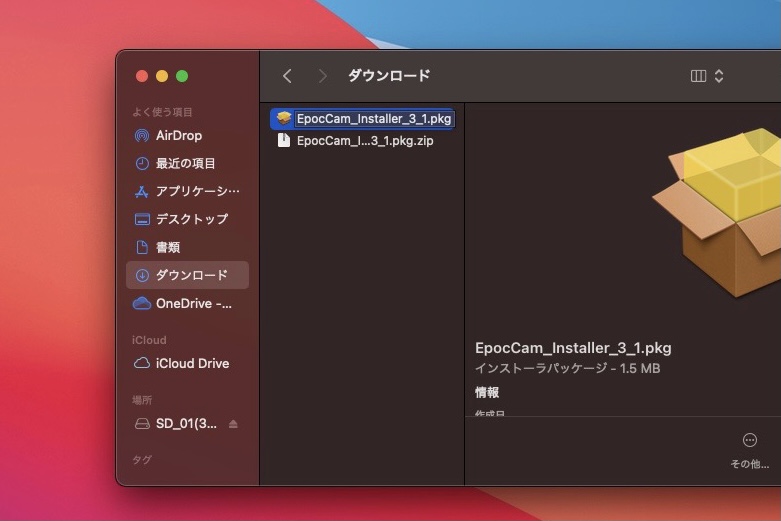Click the blue OneDrive cloud icon
Image resolution: width=781 pixels, height=521 pixels.
(142, 303)
